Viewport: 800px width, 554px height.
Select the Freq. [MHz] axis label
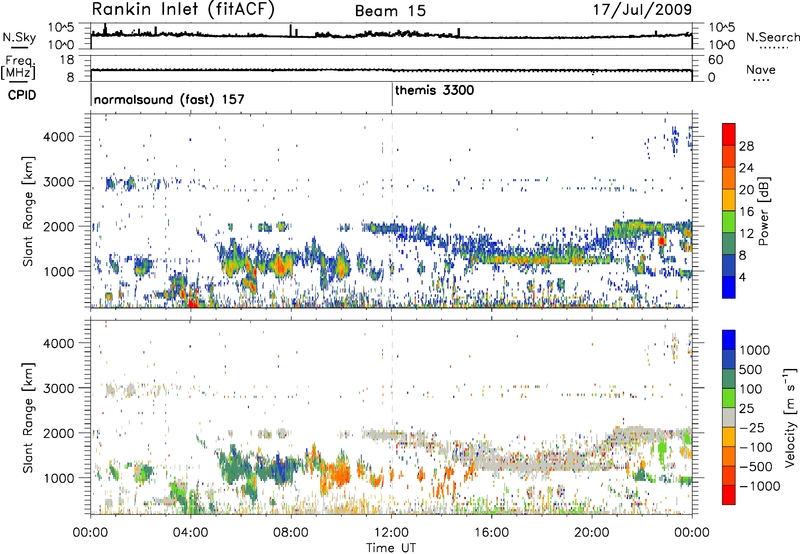click(x=18, y=66)
